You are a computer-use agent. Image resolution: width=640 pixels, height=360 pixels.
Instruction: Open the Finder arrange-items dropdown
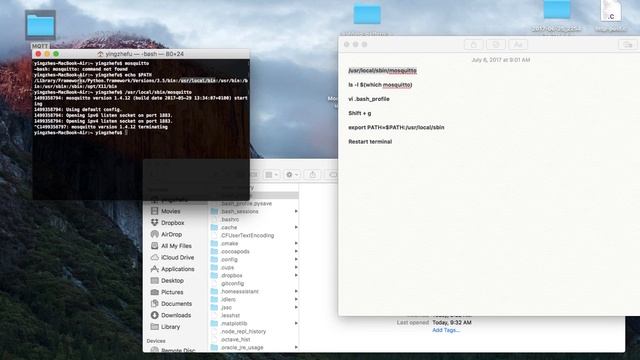pos(271,175)
